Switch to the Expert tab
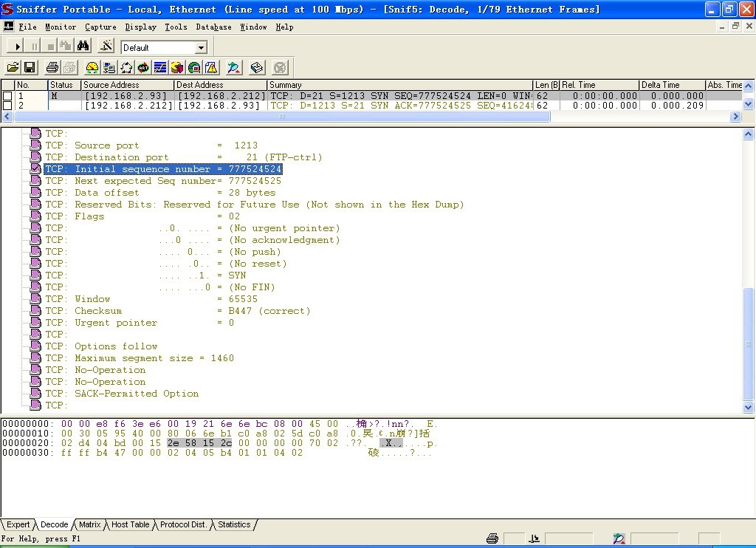Image resolution: width=756 pixels, height=548 pixels. tap(18, 524)
